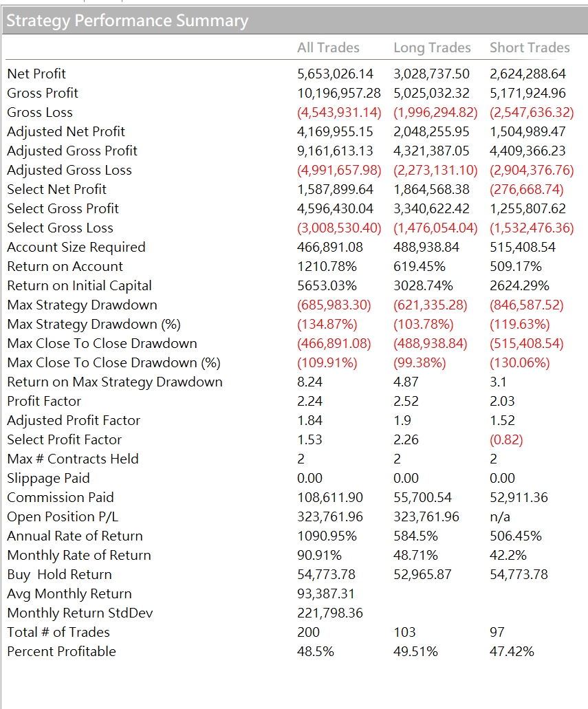Click the Avg Monthly Return value
Screen dimensions: 588x709
pyautogui.click(x=326, y=593)
